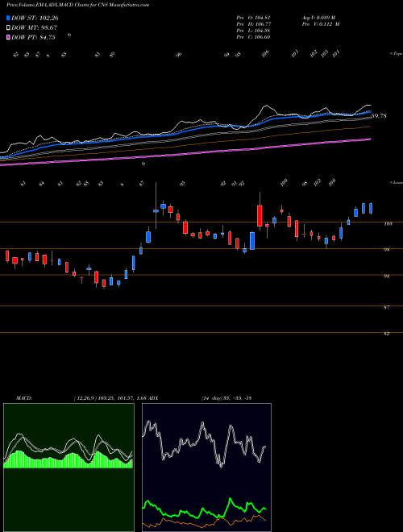
Task: Click the 'Pre V: 0.112 M' value
Action: [x=321, y=24]
